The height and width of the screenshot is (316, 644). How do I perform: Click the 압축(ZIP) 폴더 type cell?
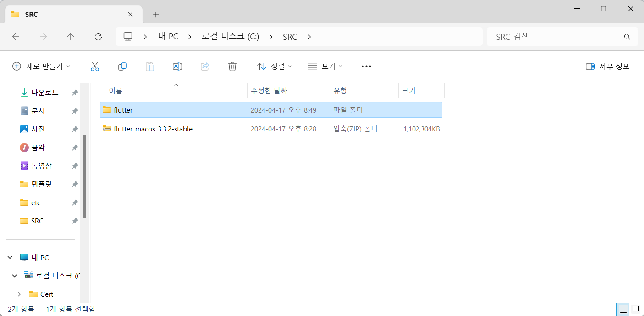[355, 129]
